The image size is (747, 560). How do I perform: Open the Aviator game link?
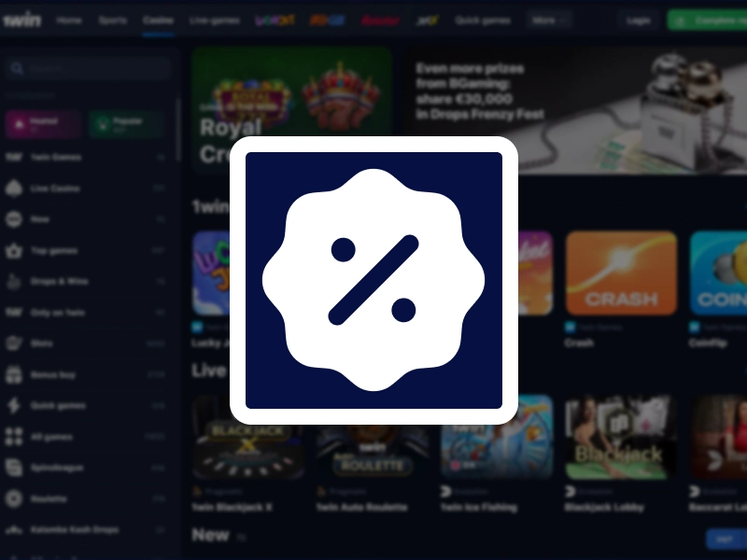tap(380, 20)
